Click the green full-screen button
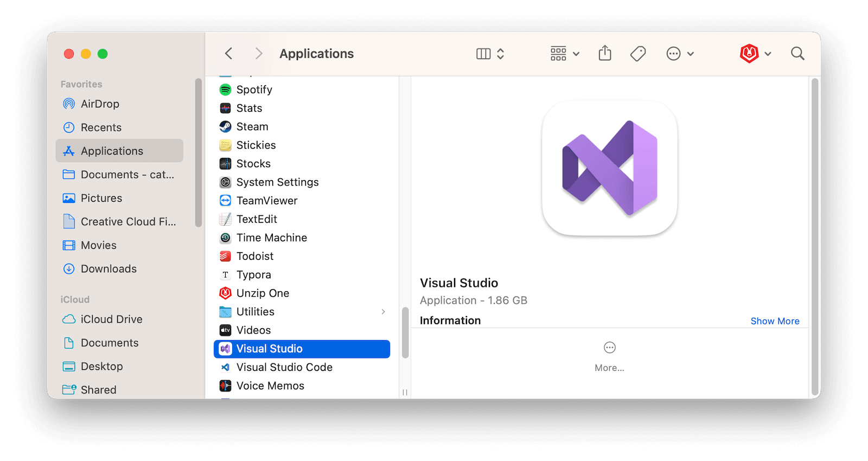 tap(103, 54)
